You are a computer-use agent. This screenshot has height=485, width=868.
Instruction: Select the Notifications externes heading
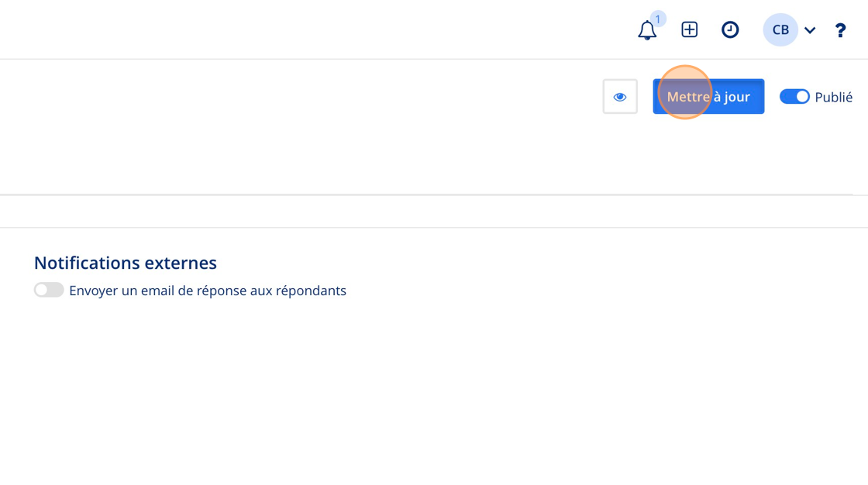point(126,263)
